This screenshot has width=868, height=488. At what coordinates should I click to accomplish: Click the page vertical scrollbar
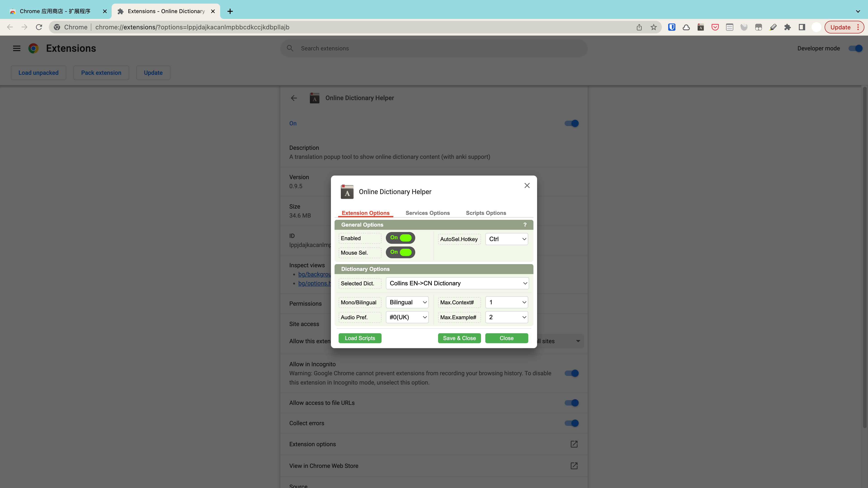[x=865, y=258]
